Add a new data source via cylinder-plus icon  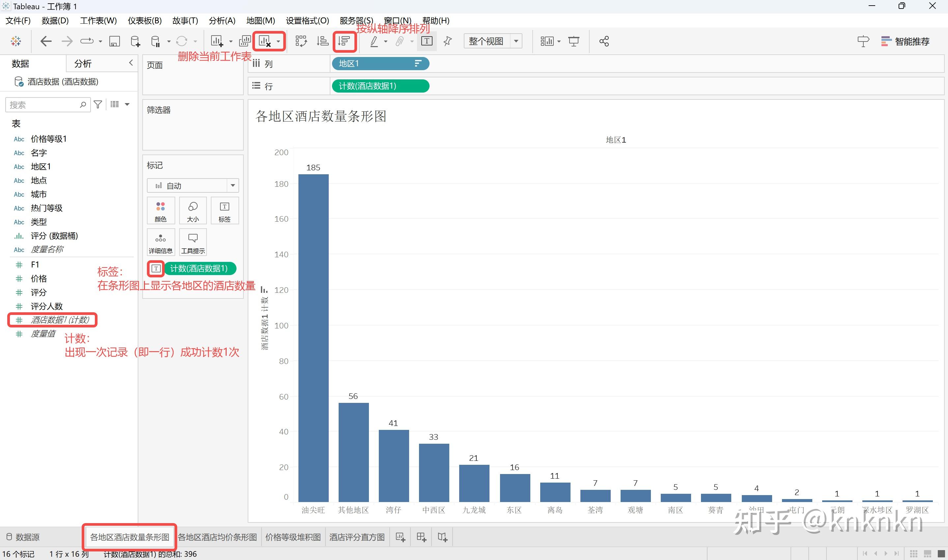pyautogui.click(x=135, y=41)
